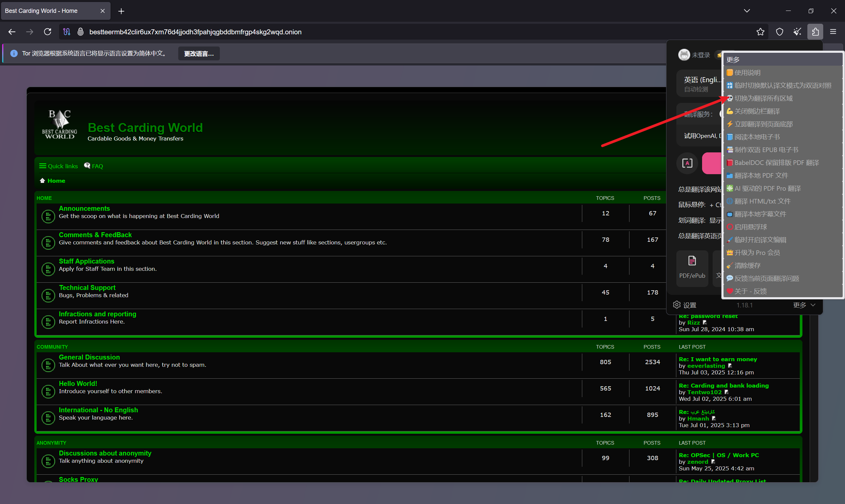845x504 pixels.
Task: Select 升级为 Pro 会员
Action: pyautogui.click(x=783, y=253)
